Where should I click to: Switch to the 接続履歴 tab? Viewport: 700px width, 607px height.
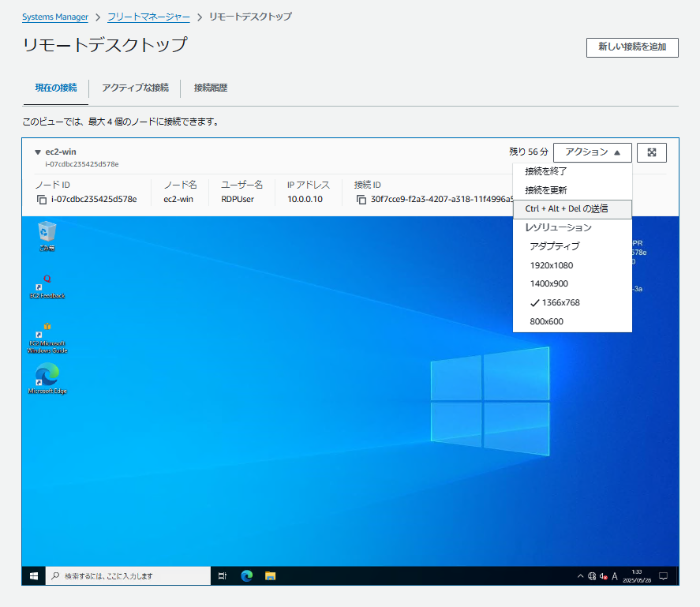tap(211, 88)
